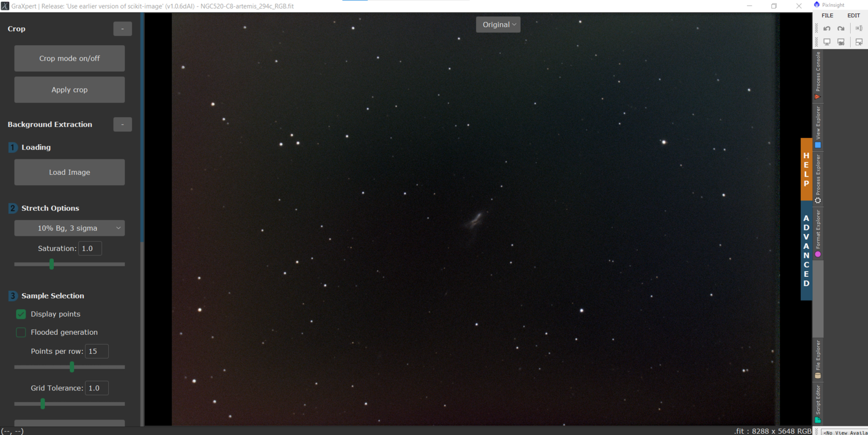
Task: Open the Process Explorer side tab
Action: click(818, 179)
